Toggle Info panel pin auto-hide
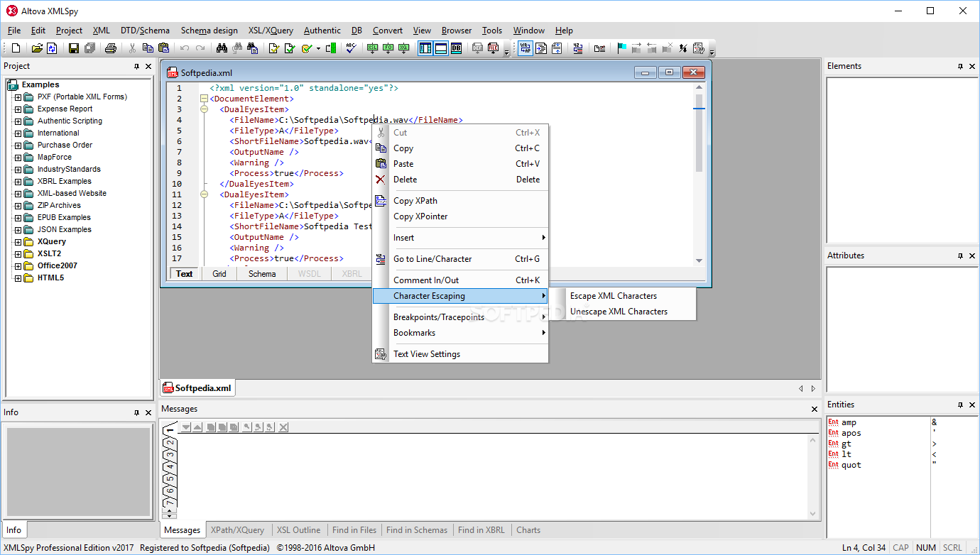Viewport: 980px width, 555px height. [x=137, y=412]
